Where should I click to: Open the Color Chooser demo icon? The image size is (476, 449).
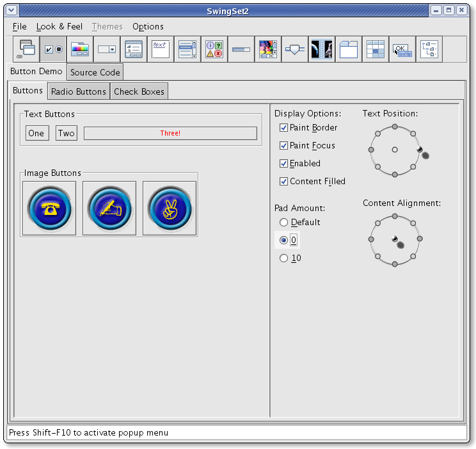(80, 49)
